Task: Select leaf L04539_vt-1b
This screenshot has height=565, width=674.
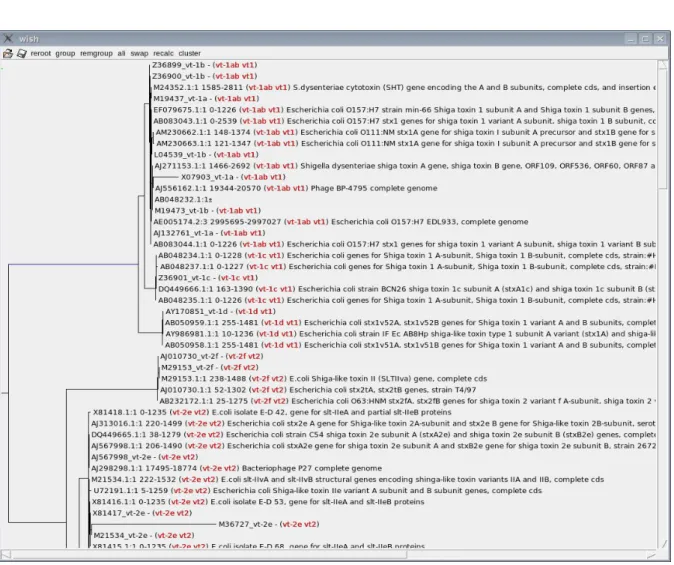Action: [180, 154]
